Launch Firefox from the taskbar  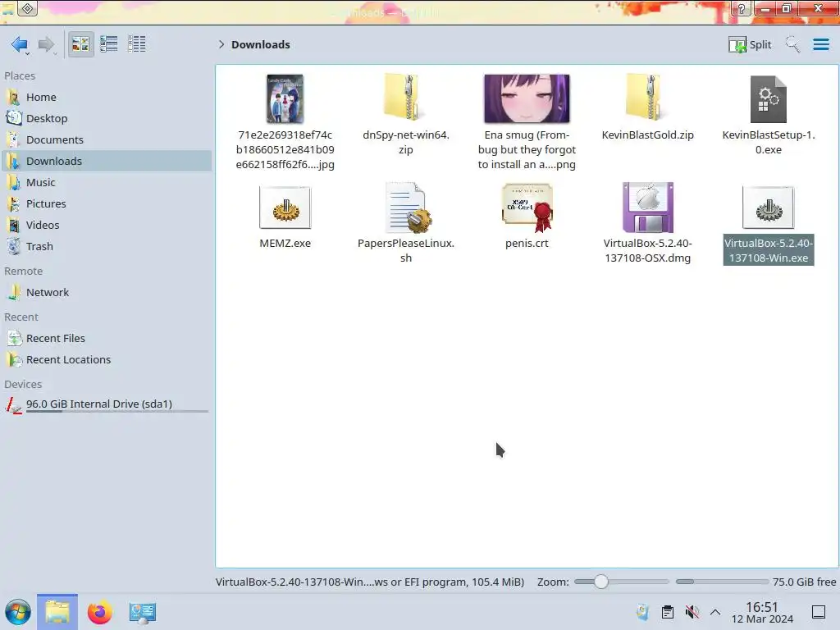(99, 612)
